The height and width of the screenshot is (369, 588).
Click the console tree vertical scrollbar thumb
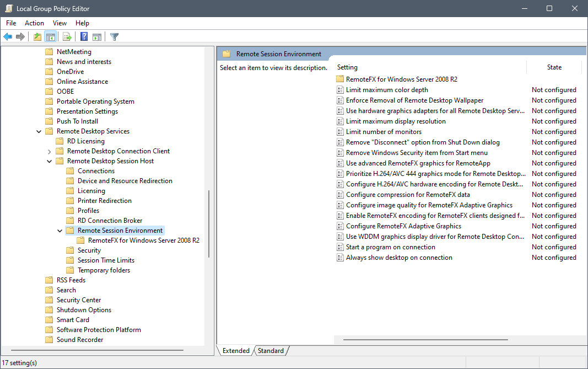click(x=208, y=224)
